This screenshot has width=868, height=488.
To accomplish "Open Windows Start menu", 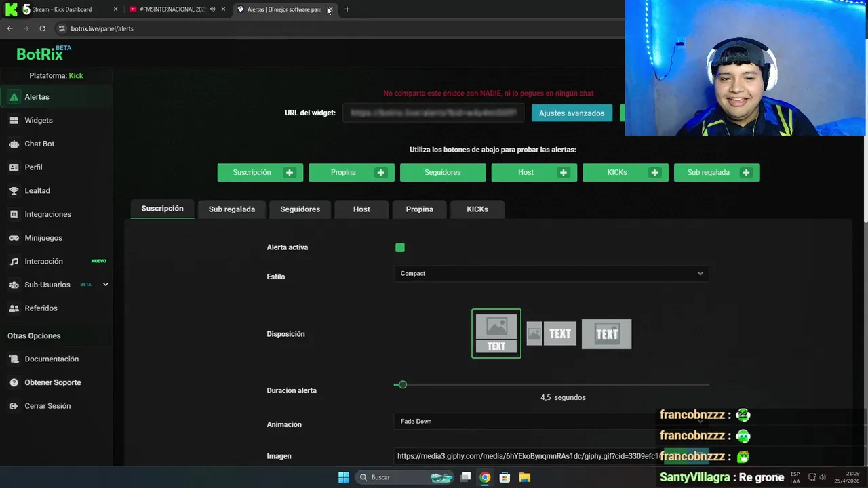I will coord(344,477).
